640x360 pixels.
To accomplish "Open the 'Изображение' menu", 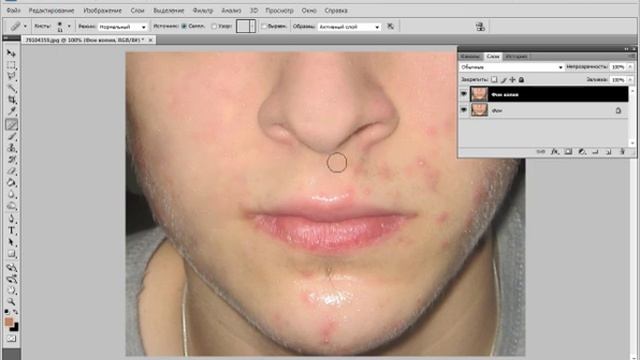I will 102,11.
